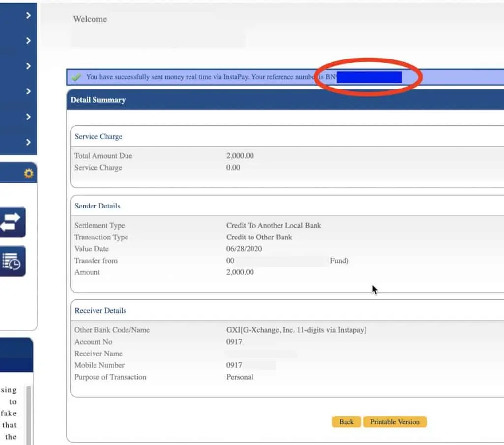Open the scheduled transactions list-clock icon
Image resolution: width=504 pixels, height=445 pixels.
[x=12, y=261]
